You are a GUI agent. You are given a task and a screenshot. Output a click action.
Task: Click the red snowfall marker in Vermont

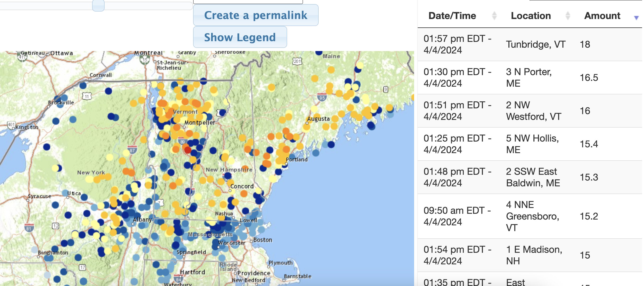coord(188,150)
